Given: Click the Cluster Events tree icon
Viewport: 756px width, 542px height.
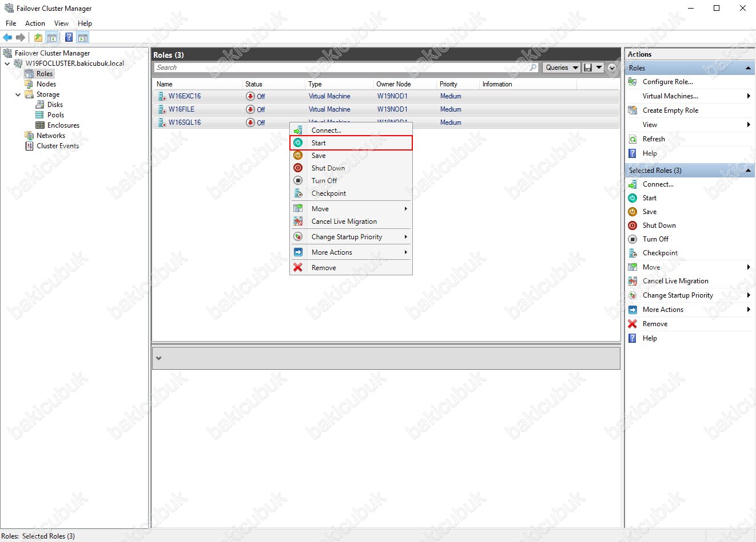Looking at the screenshot, I should click(29, 146).
